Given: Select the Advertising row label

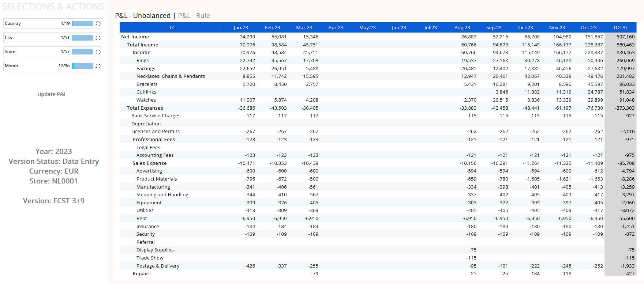Looking at the screenshot, I should click(149, 171).
